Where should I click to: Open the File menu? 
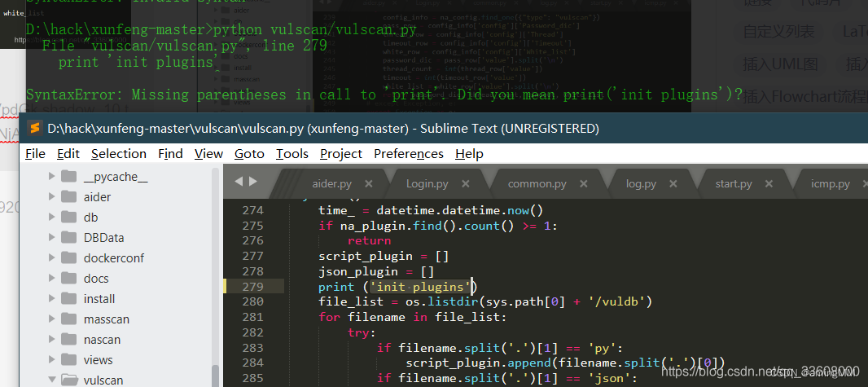(x=36, y=153)
